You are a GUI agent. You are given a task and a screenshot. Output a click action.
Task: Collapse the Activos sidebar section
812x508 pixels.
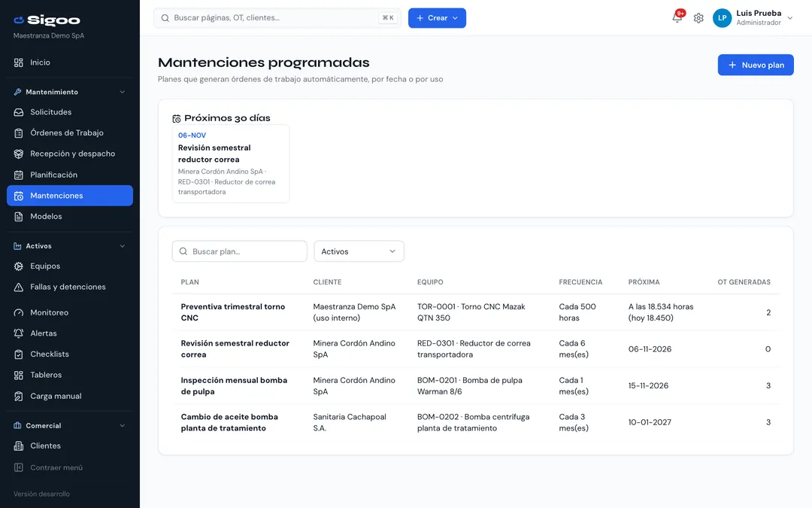tap(123, 246)
